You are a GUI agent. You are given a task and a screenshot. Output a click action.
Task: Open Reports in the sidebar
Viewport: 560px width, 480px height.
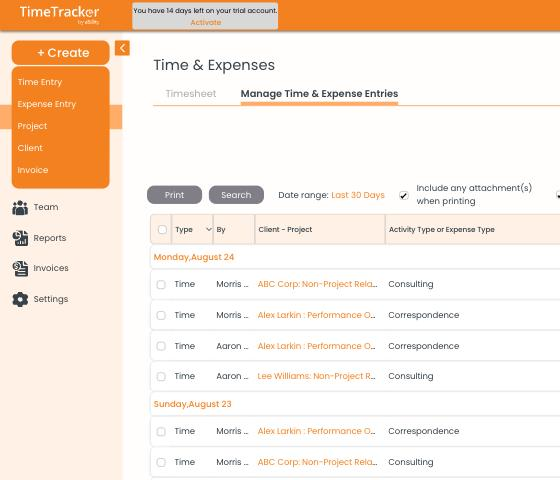[50, 238]
